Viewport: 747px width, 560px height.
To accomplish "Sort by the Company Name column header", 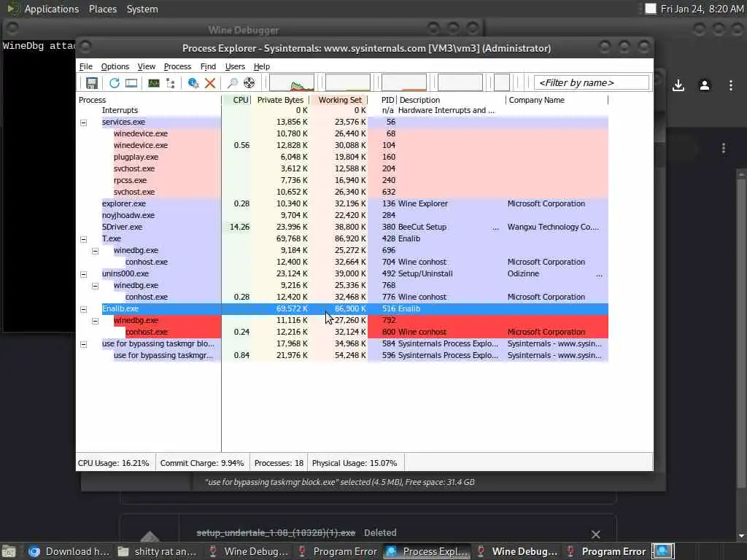I will point(557,100).
